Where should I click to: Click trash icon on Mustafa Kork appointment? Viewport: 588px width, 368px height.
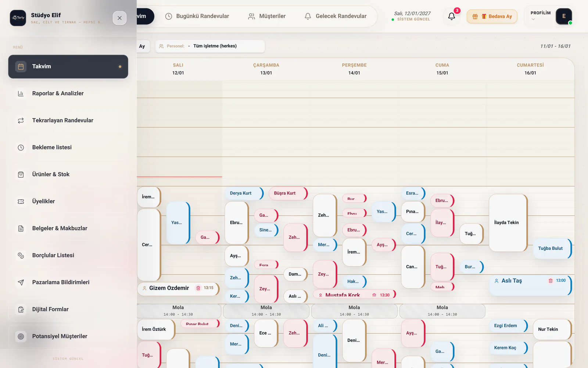coord(374,295)
